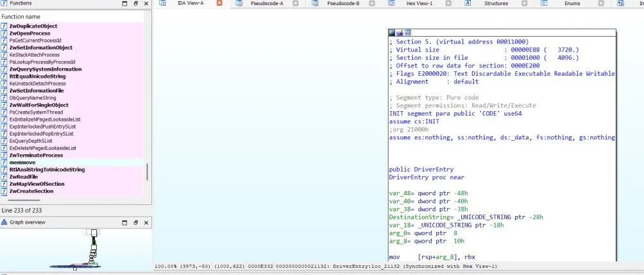Close the Graph overview panel
The image size is (644, 275).
[146, 223]
